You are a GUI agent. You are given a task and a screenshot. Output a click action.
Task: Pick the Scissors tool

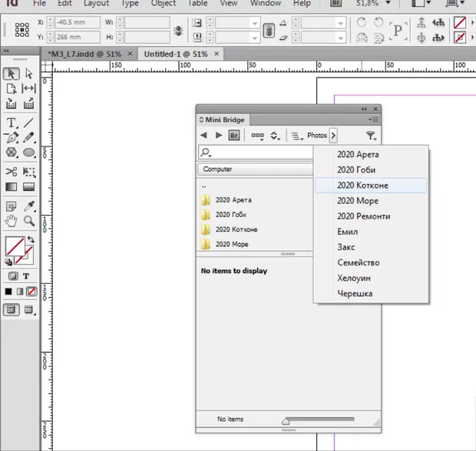(x=12, y=172)
